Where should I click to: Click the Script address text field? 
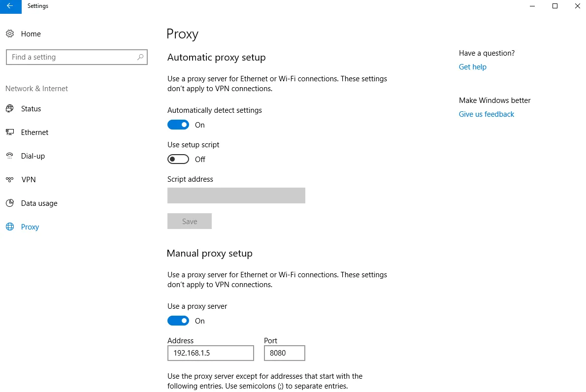point(236,196)
